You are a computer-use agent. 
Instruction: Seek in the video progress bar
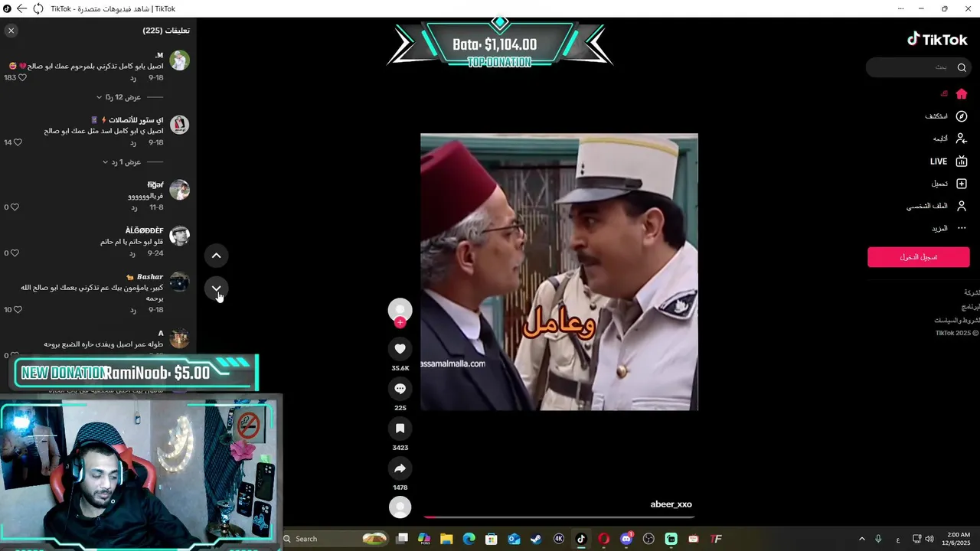pos(559,517)
